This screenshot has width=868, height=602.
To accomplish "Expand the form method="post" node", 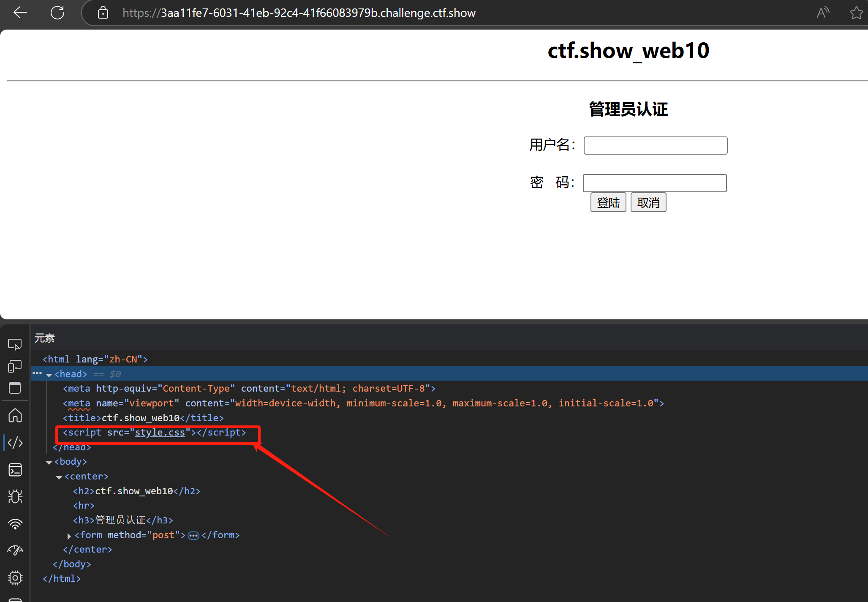I will coord(69,536).
